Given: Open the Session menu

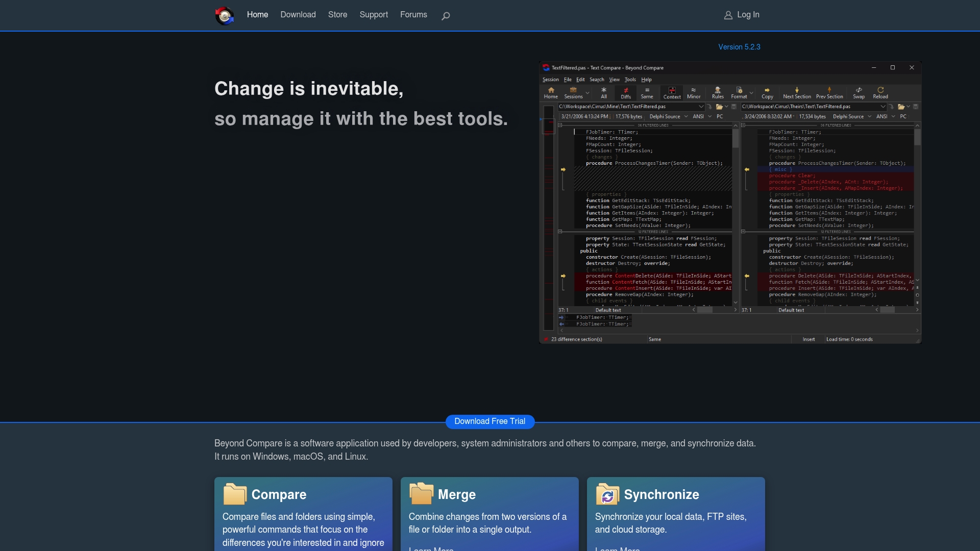Looking at the screenshot, I should (x=550, y=80).
